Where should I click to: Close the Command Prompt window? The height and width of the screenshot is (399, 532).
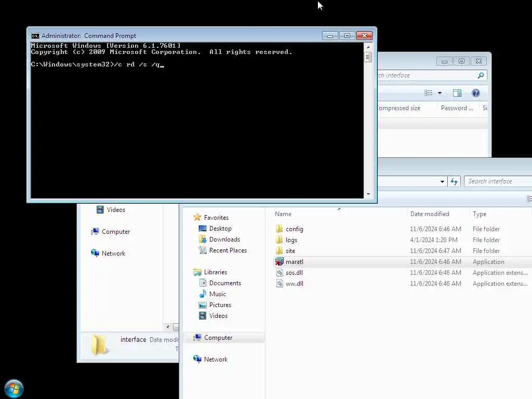[x=364, y=36]
